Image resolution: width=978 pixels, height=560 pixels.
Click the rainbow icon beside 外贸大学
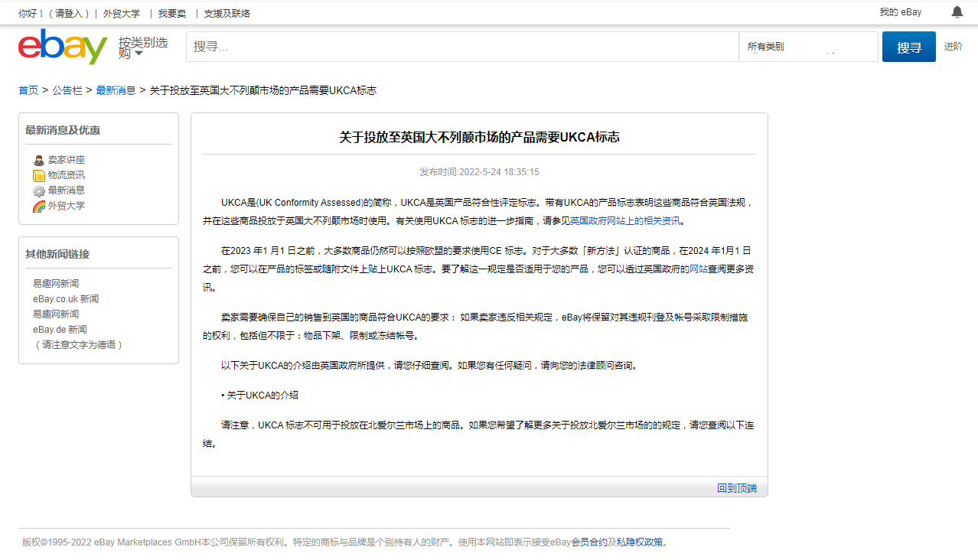tap(39, 205)
